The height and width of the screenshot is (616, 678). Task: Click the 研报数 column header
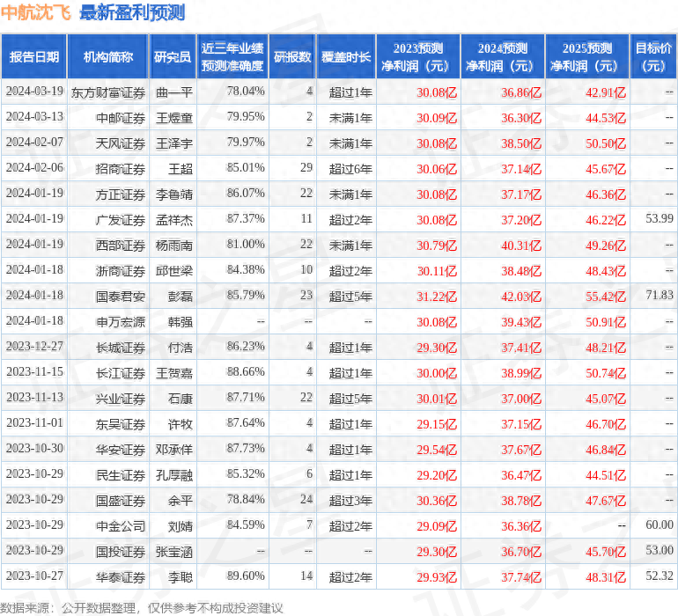tap(291, 57)
